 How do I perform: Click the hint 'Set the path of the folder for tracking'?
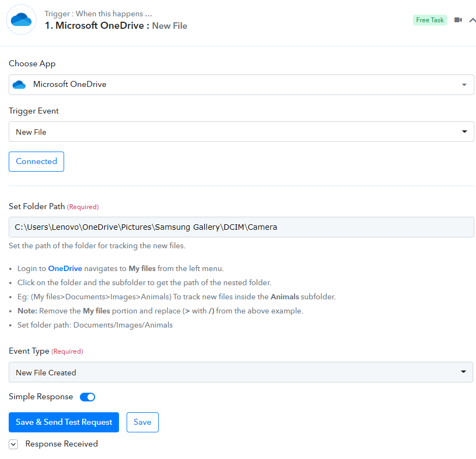point(97,246)
